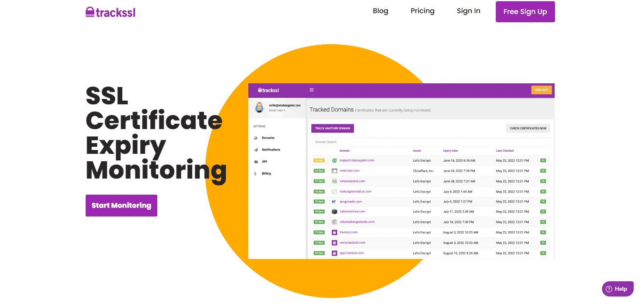This screenshot has height=306, width=644.
Task: Open app.trackssl.com domain link
Action: [x=352, y=253]
